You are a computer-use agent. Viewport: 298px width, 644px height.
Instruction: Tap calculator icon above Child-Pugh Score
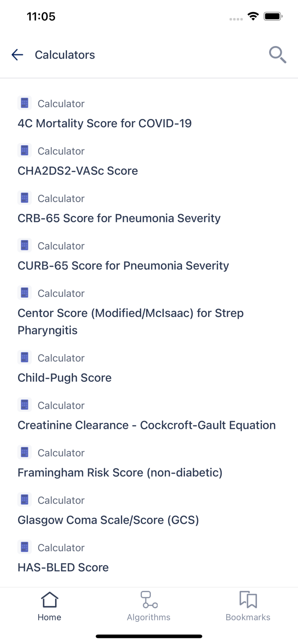point(25,358)
